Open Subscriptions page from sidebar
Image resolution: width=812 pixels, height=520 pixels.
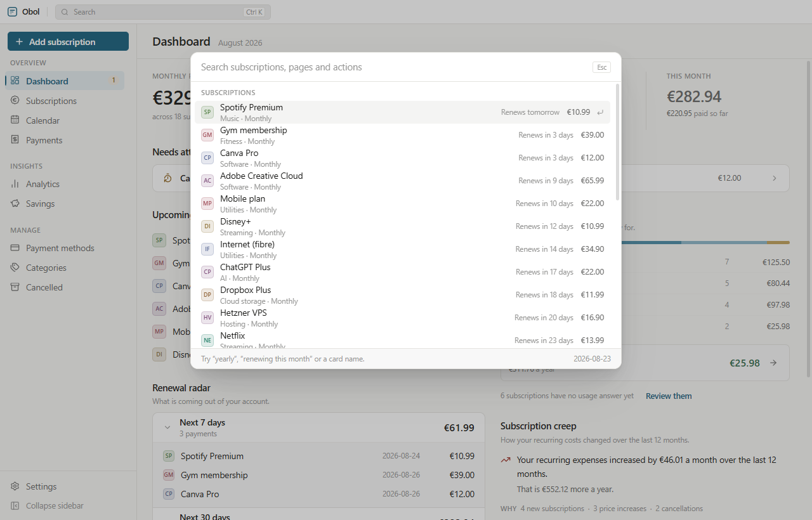66,101
